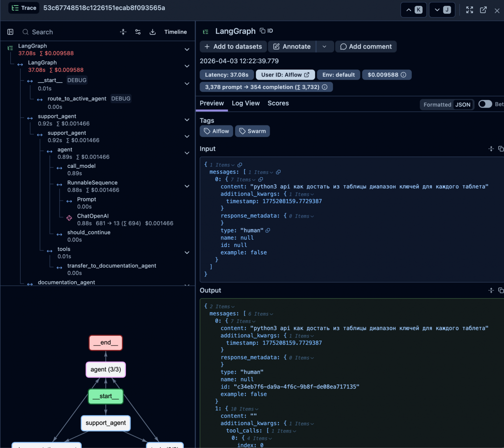This screenshot has height=448, width=504.
Task: Click the sidebar panel collapse icon
Action: [10, 32]
